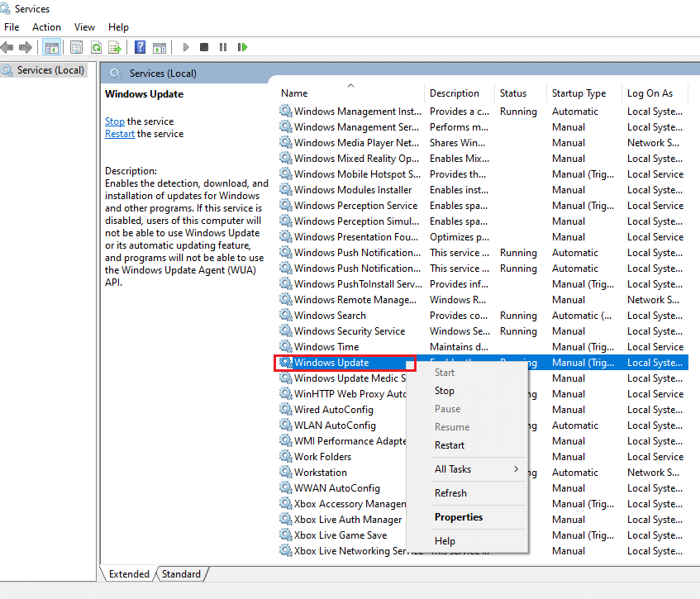Click gear icon beside Windows Security Service
The image size is (700, 599).
286,330
